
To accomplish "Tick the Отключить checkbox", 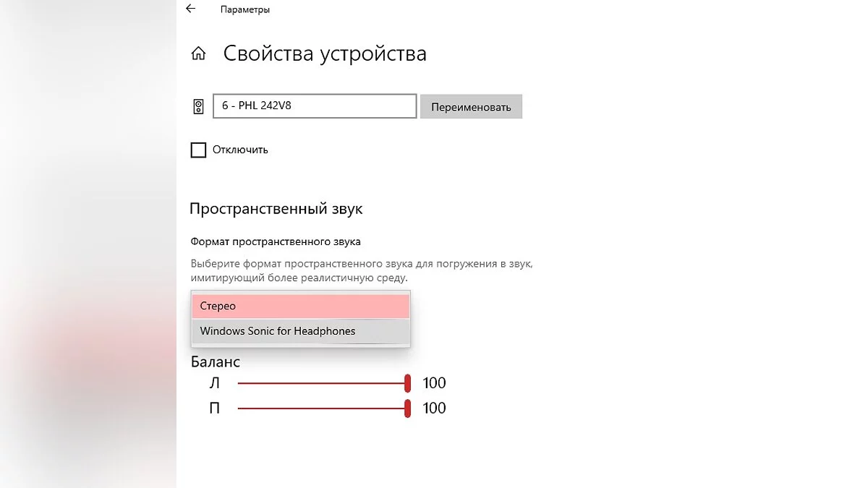I will 198,150.
